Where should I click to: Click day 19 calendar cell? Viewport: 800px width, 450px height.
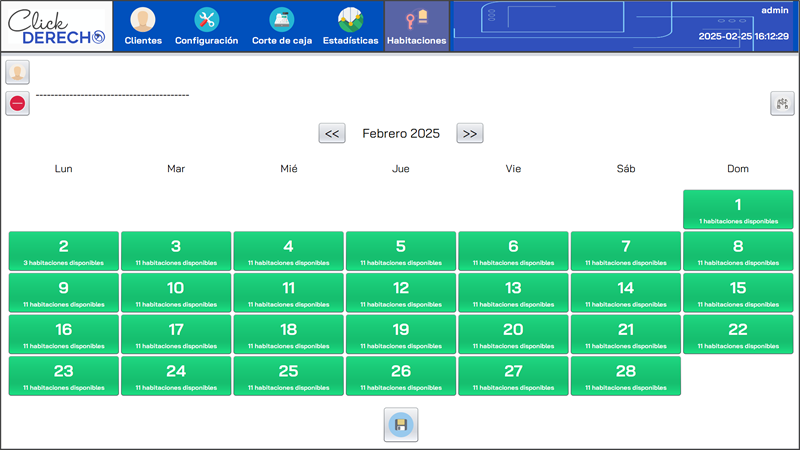pyautogui.click(x=401, y=334)
